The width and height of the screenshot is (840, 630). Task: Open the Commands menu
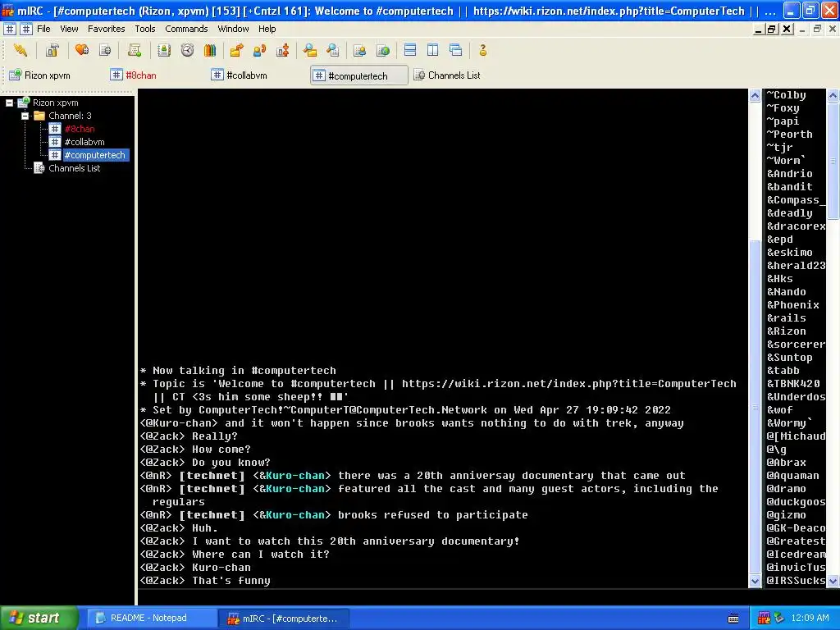click(x=186, y=29)
